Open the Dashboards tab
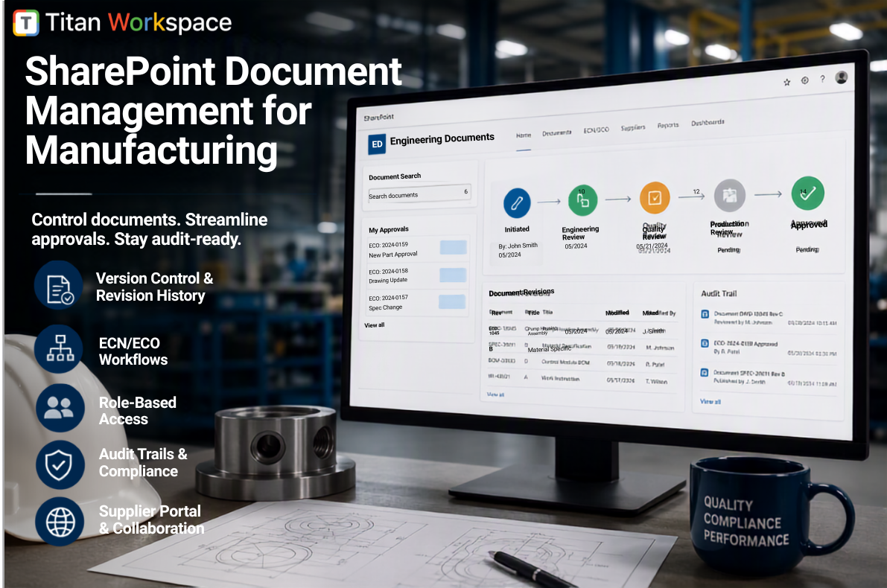The height and width of the screenshot is (588, 887). [x=708, y=123]
